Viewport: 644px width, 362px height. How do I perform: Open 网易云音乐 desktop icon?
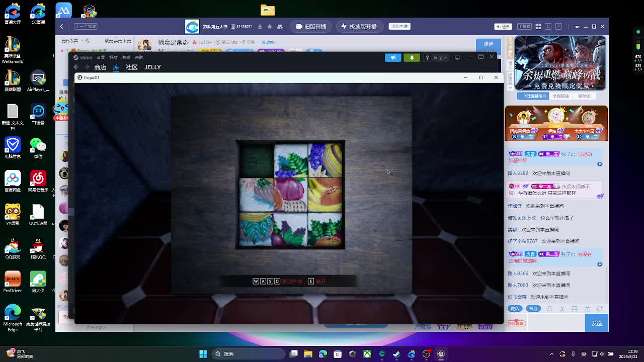tap(38, 182)
